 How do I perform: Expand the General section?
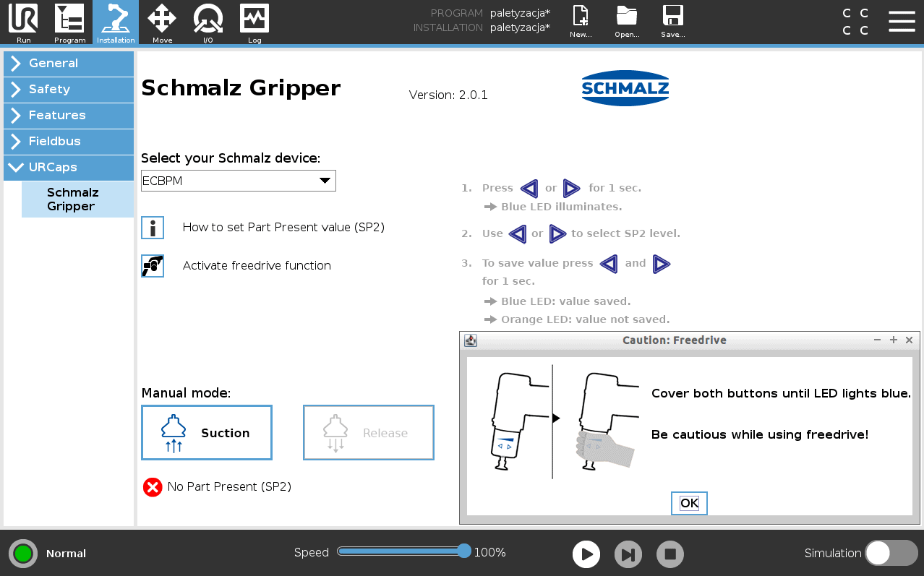click(x=69, y=64)
